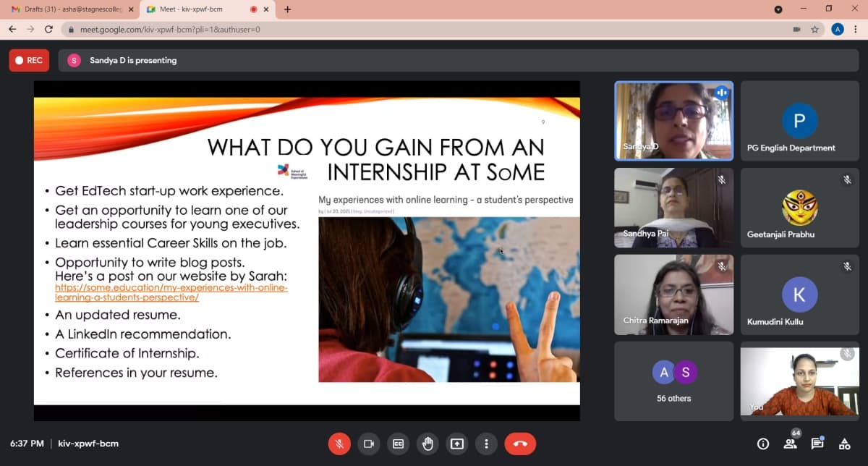
Task: Reload the Meet page
Action: 48,30
